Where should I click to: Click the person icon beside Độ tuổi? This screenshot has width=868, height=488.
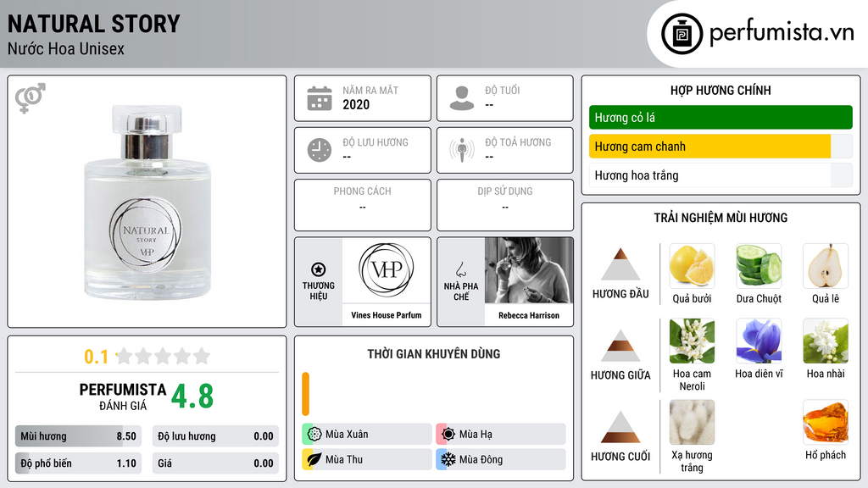coord(462,98)
